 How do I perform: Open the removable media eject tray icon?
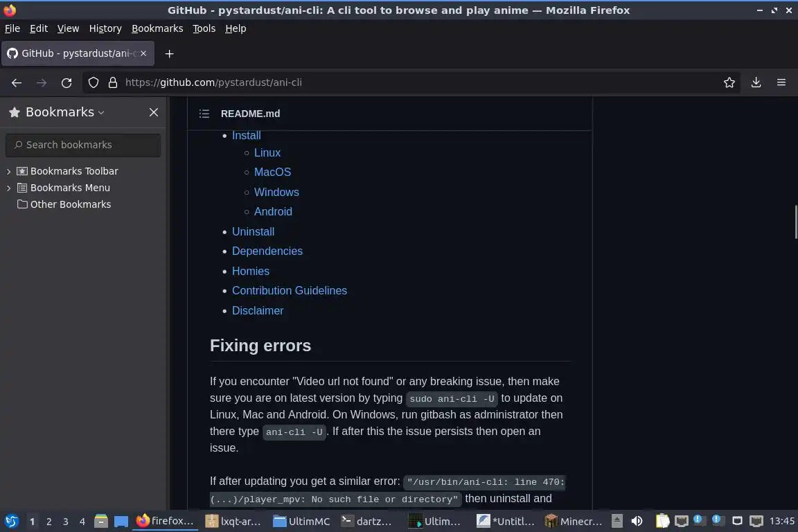(x=617, y=521)
